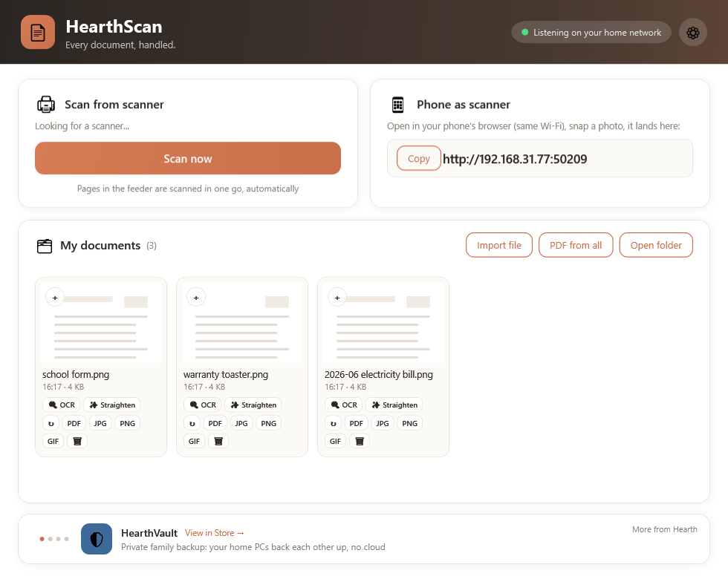Select second carousel dot in promo banner
This screenshot has width=728, height=579.
pyautogui.click(x=51, y=539)
